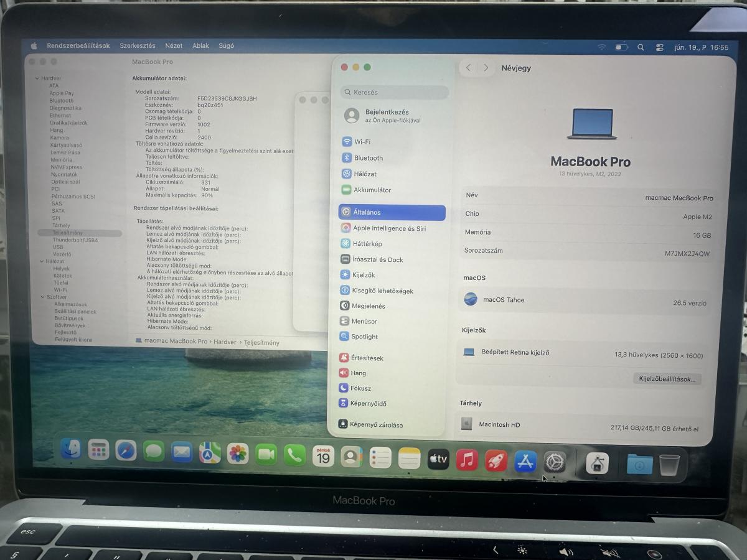Open Photos from the Dock

click(x=238, y=454)
